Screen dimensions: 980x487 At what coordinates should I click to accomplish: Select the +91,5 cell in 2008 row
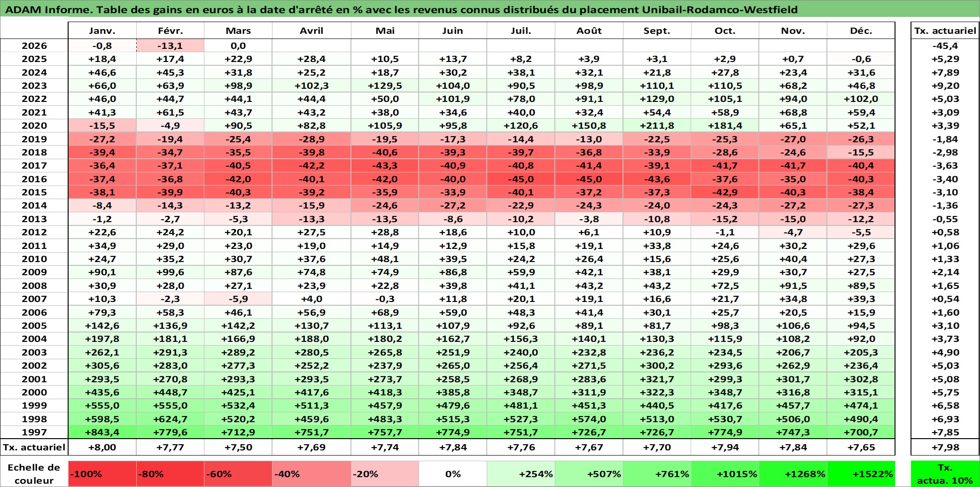click(793, 286)
